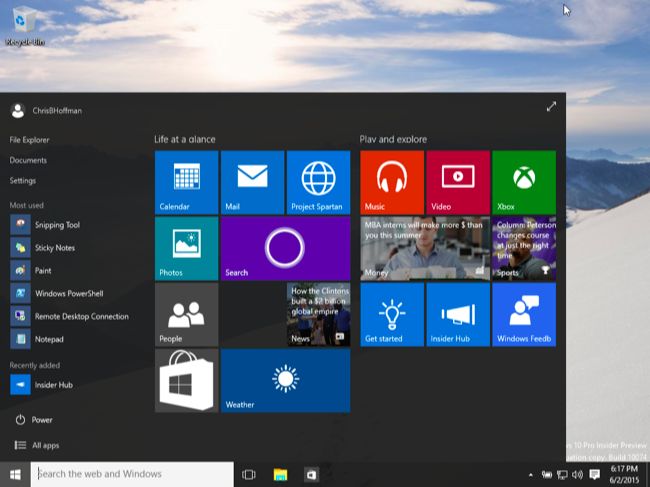Expand Start menu to full screen
The image size is (650, 487).
pyautogui.click(x=551, y=107)
